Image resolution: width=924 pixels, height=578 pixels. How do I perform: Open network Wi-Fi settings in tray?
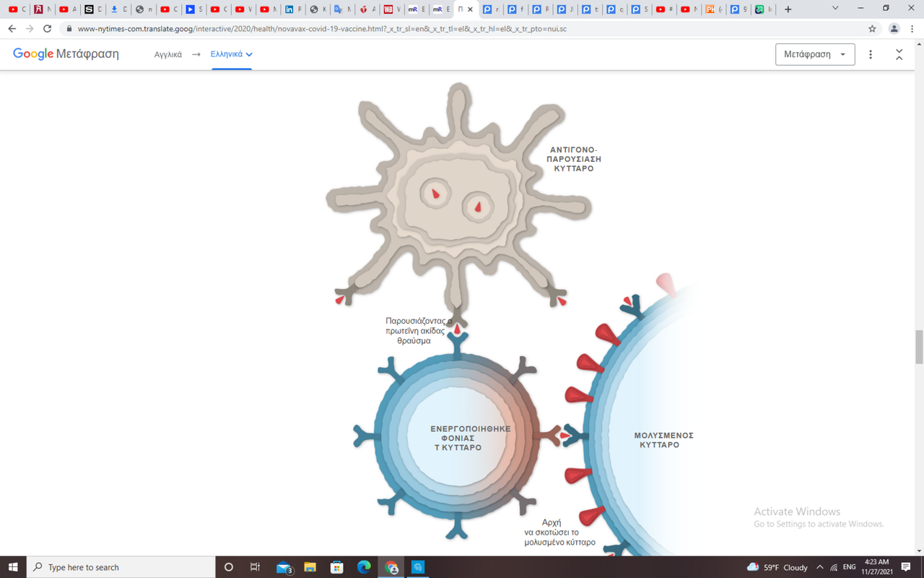pos(834,567)
